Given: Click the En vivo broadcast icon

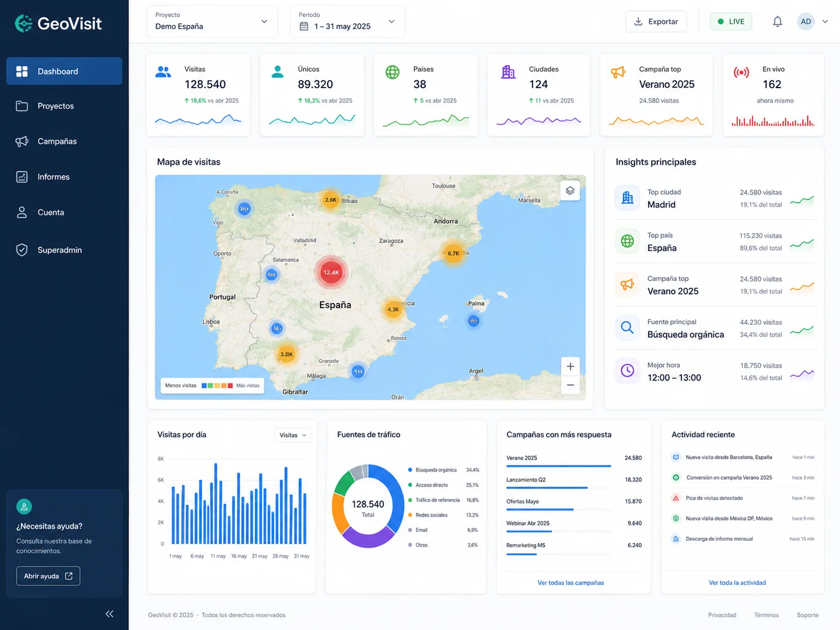Looking at the screenshot, I should click(x=741, y=73).
